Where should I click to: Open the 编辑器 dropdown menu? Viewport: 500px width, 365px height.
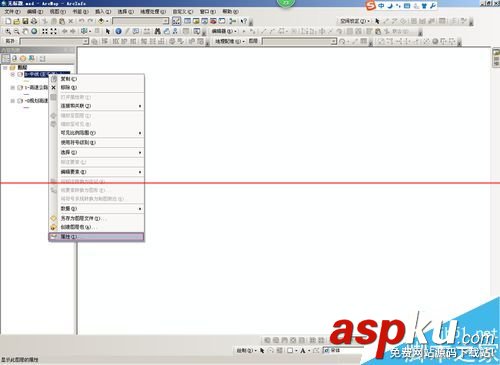click(x=224, y=31)
